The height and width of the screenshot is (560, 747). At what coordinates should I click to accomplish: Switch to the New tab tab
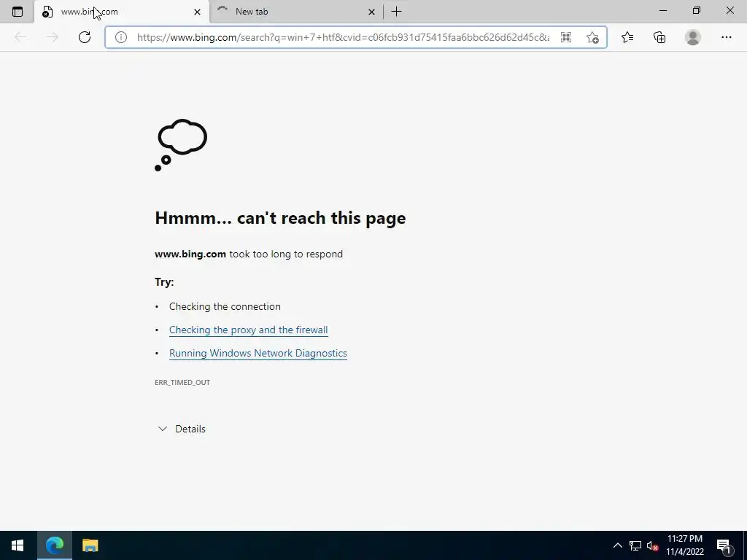(x=295, y=12)
